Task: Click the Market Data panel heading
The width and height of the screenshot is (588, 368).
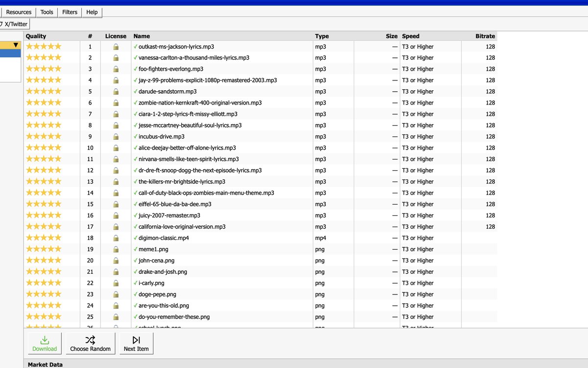Action: click(x=45, y=365)
